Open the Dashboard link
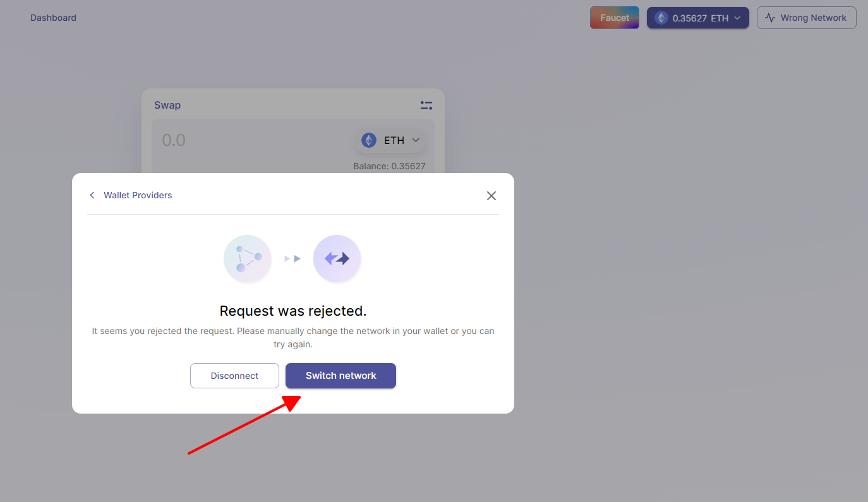This screenshot has width=868, height=502. click(53, 18)
